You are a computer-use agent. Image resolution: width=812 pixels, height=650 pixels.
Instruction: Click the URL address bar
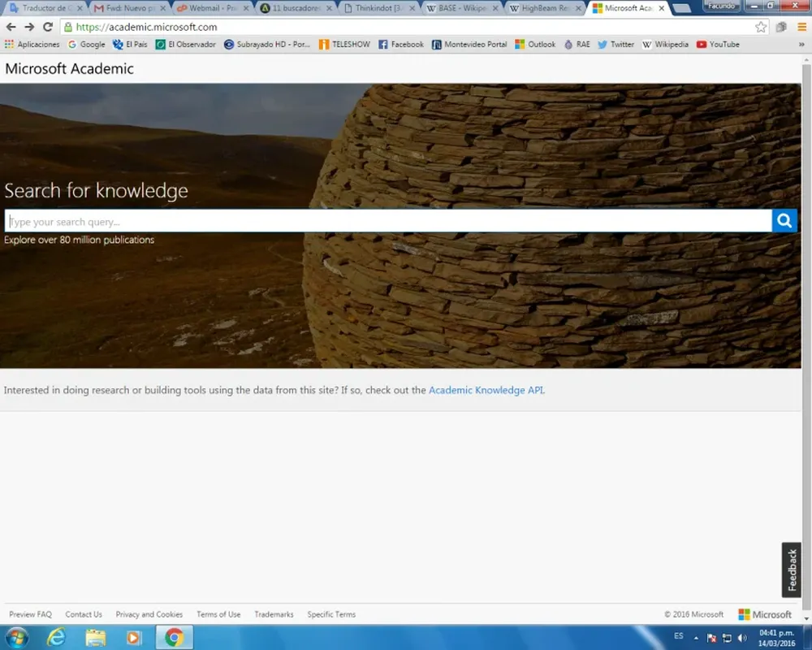[406, 27]
